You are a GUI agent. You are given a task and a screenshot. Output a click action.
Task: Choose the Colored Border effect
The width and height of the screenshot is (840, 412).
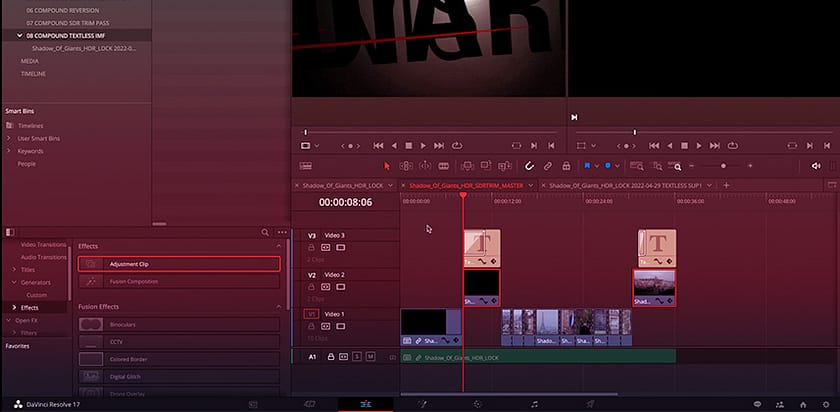coord(179,359)
